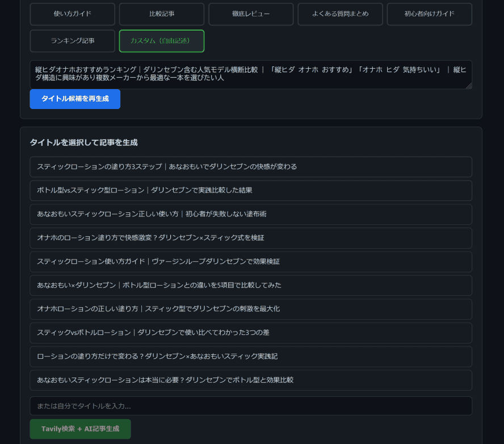
Task: Click the カスタム（自由記述） option
Action: (161, 41)
